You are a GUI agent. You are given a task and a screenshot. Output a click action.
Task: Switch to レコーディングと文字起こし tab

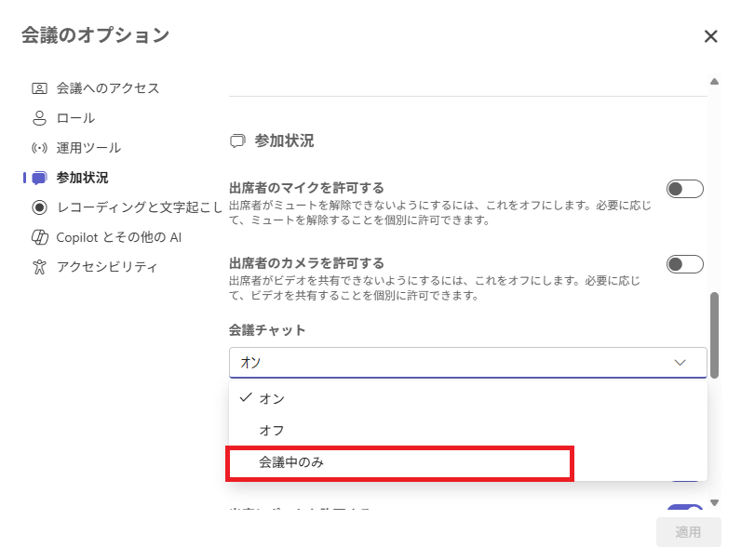click(140, 207)
